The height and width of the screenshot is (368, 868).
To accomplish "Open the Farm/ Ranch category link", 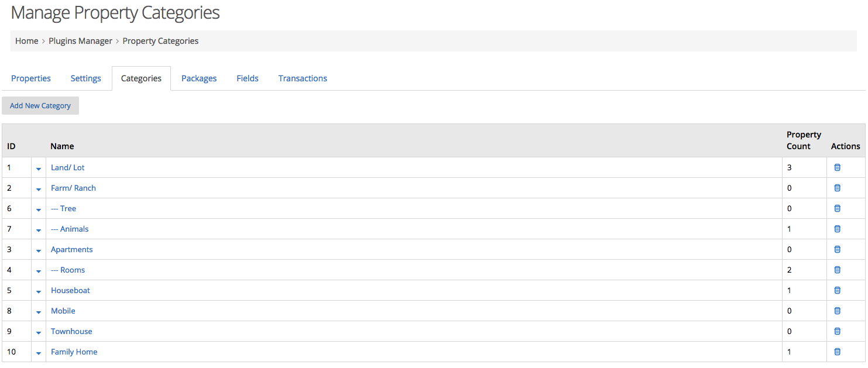I will (73, 188).
